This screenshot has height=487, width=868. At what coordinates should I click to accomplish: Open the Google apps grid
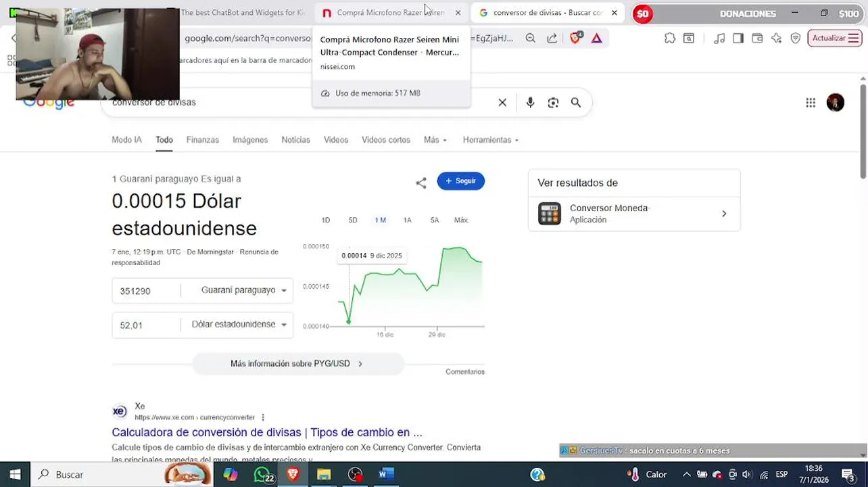coord(811,103)
